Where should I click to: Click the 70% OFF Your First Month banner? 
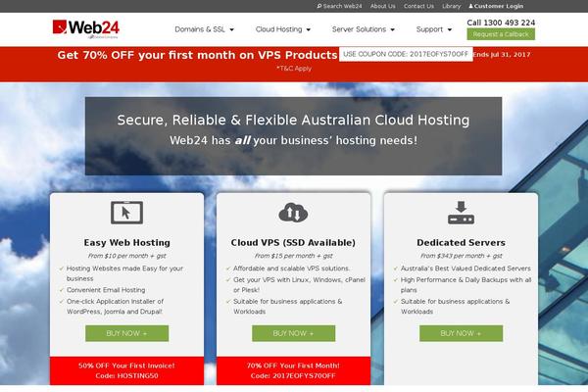(x=293, y=370)
